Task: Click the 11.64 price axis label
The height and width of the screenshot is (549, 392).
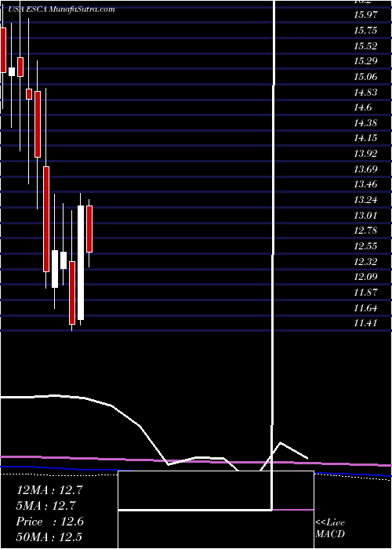Action: coord(365,308)
